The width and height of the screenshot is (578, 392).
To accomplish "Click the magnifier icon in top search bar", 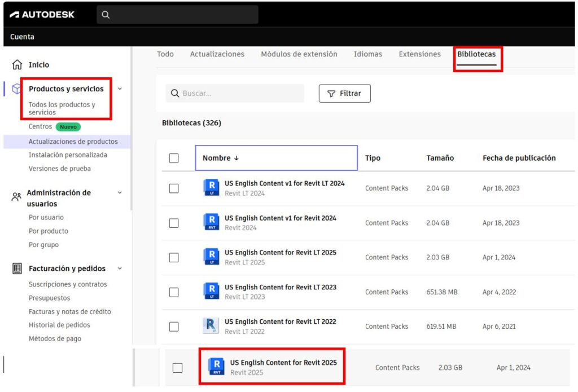I will (x=106, y=15).
